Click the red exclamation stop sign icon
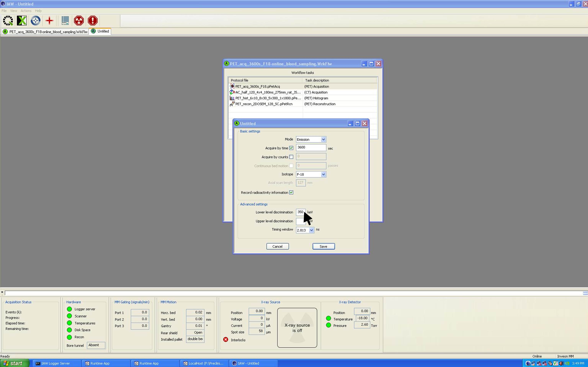The width and height of the screenshot is (588, 367). (x=93, y=21)
